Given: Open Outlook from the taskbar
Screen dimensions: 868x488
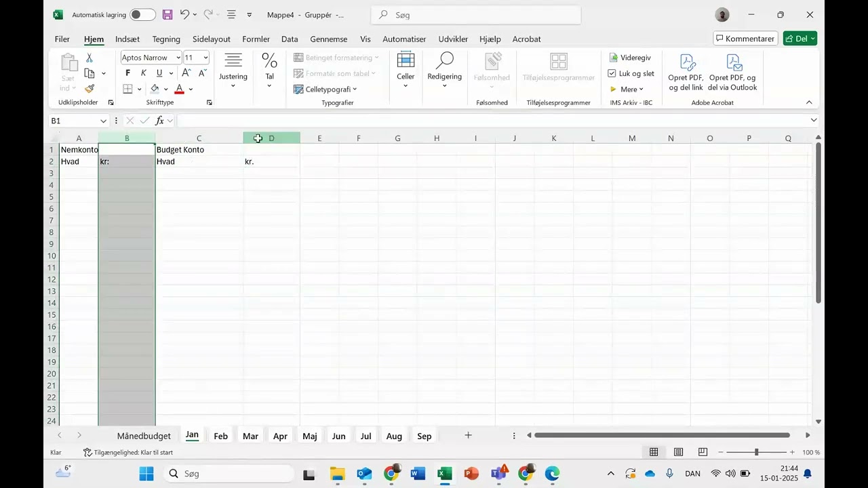Looking at the screenshot, I should pyautogui.click(x=363, y=474).
